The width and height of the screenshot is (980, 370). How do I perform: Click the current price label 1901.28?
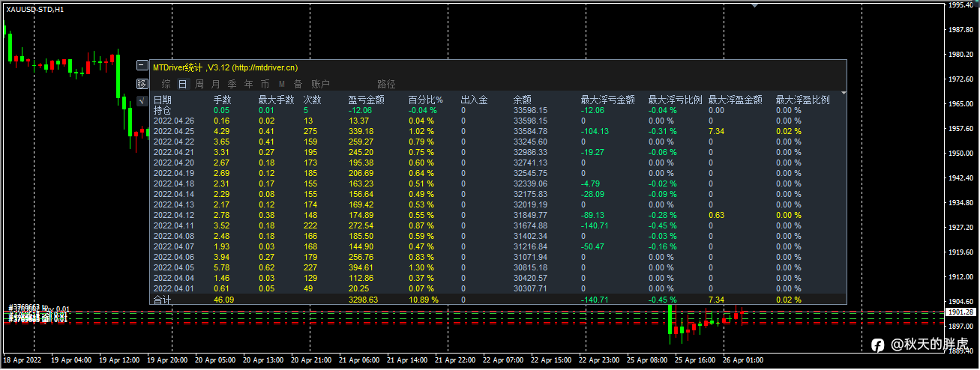[961, 312]
